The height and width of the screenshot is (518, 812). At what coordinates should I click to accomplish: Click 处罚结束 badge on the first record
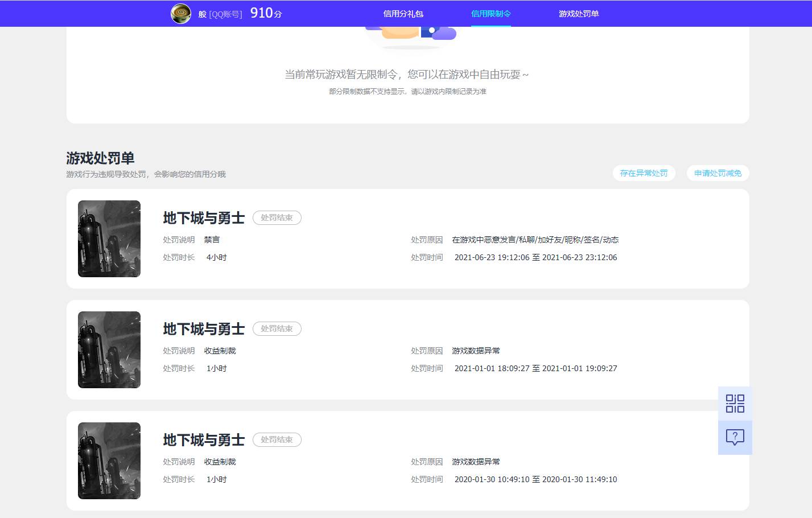(277, 217)
